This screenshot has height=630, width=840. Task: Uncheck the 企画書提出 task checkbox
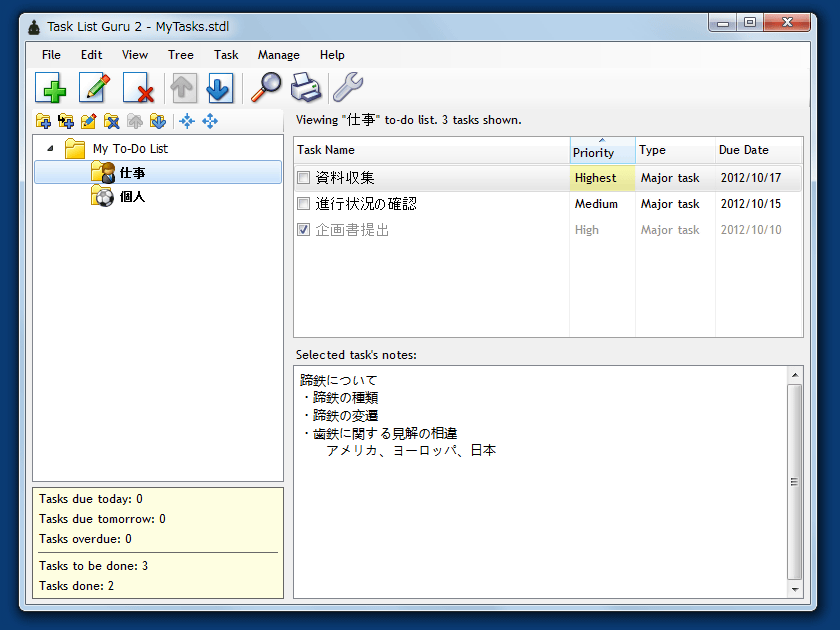304,230
